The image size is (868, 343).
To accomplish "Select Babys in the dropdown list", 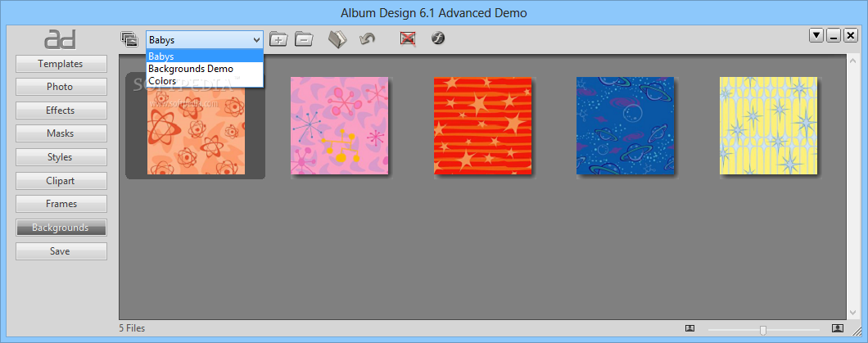I will [205, 56].
